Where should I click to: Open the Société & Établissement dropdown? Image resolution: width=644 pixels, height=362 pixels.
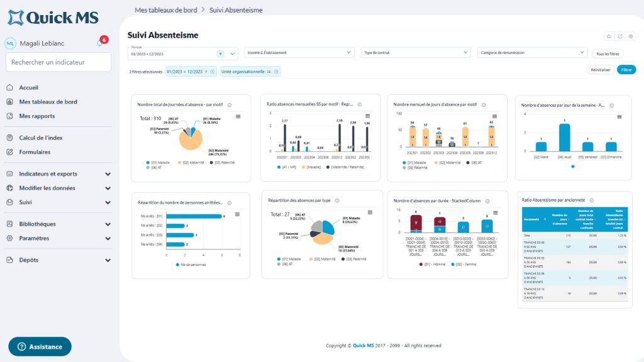[299, 53]
